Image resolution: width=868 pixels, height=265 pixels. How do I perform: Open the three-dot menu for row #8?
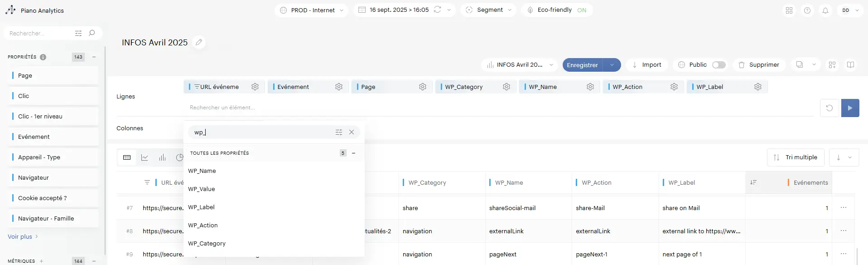pyautogui.click(x=844, y=231)
